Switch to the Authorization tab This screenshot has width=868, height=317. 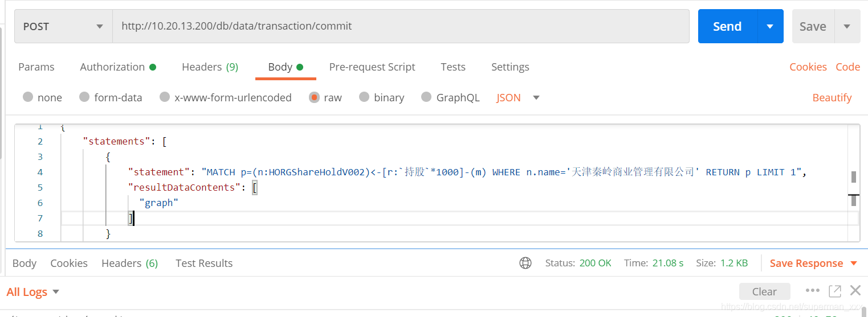pyautogui.click(x=117, y=67)
